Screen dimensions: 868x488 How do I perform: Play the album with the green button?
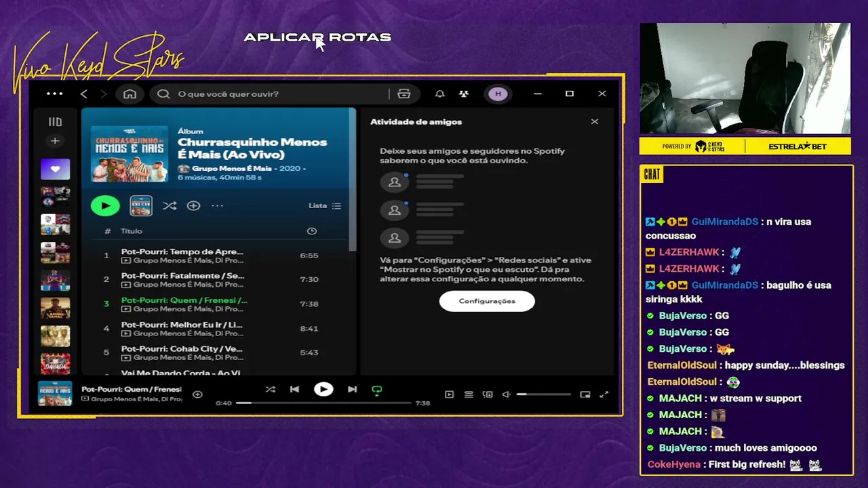105,205
